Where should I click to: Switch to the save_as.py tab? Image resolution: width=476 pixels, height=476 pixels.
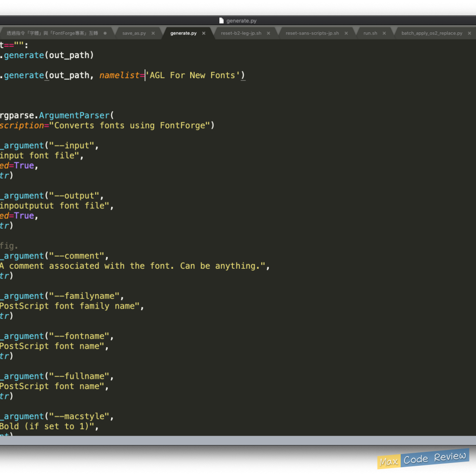point(134,33)
